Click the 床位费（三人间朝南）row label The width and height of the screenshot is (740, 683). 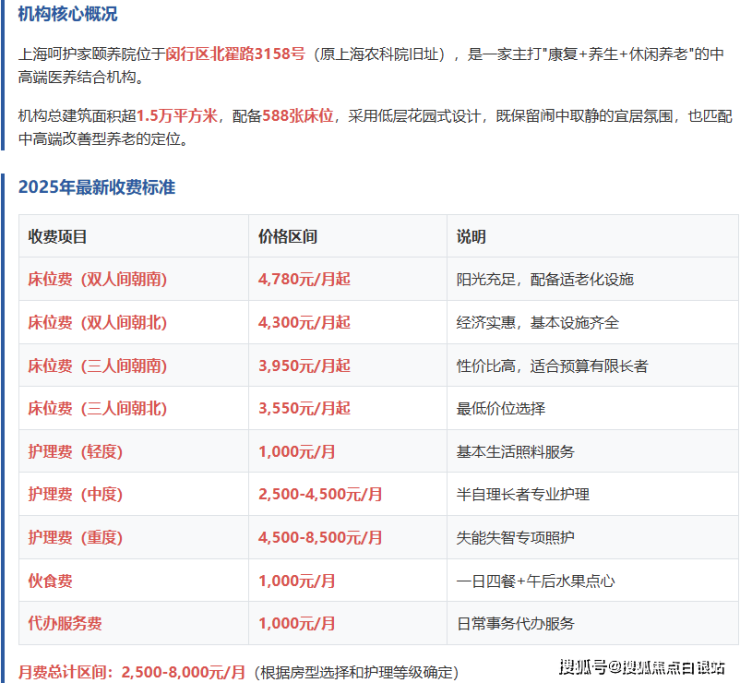coord(97,366)
